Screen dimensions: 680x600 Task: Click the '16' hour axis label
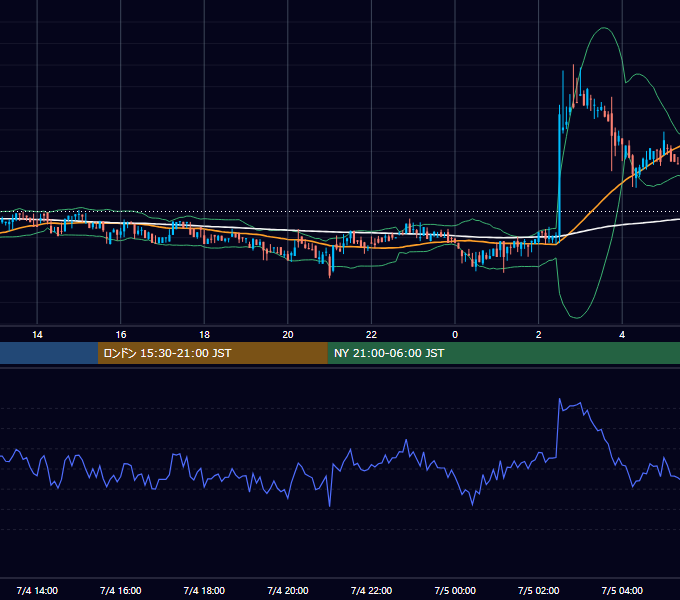[x=121, y=335]
